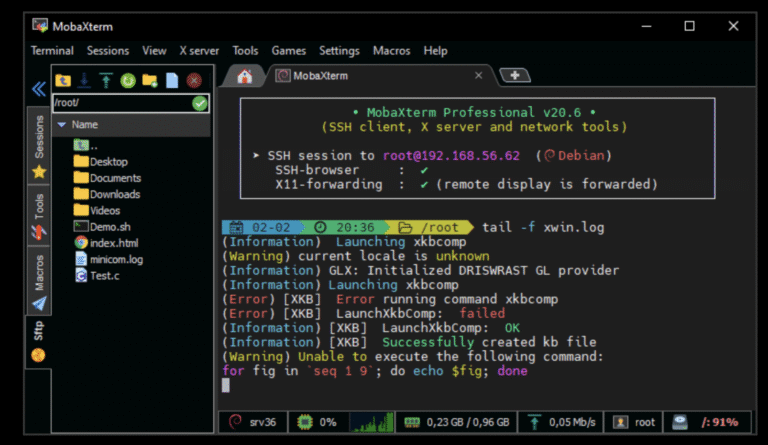Create a new folder in SFTP panel

150,80
